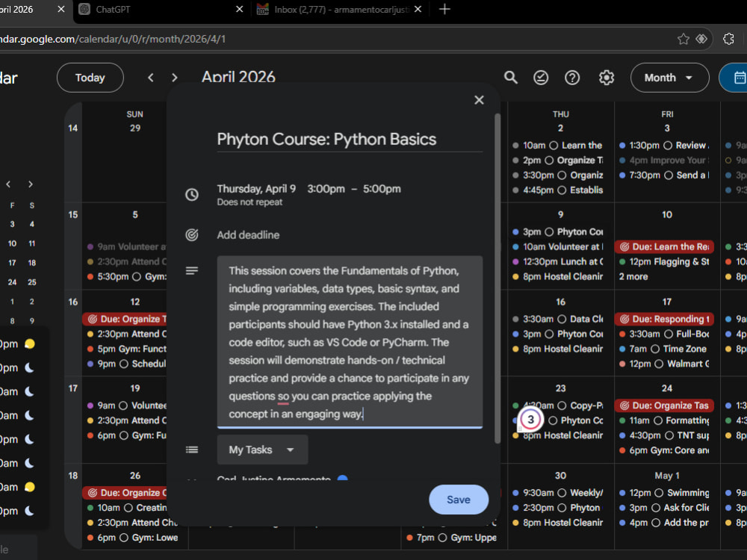
Task: Open the My Tasks list dropdown
Action: point(262,449)
